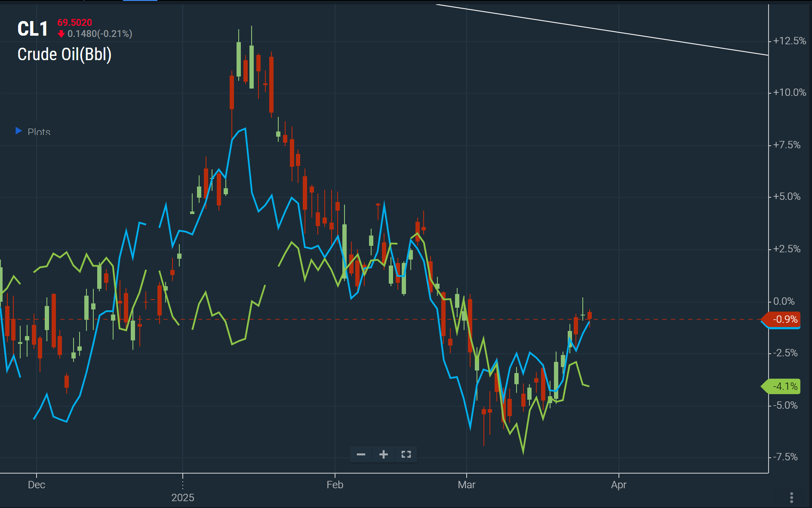Zoom in using the plus button
The width and height of the screenshot is (812, 508).
pyautogui.click(x=383, y=454)
